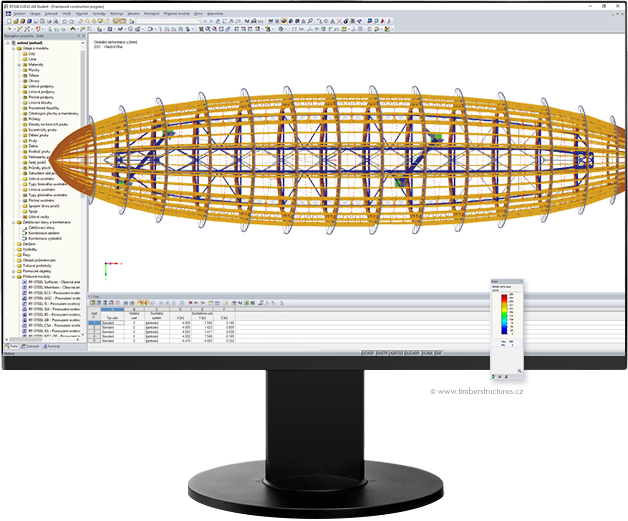
Task: Collapse the Údaje o modelu tree node
Action: pos(13,48)
